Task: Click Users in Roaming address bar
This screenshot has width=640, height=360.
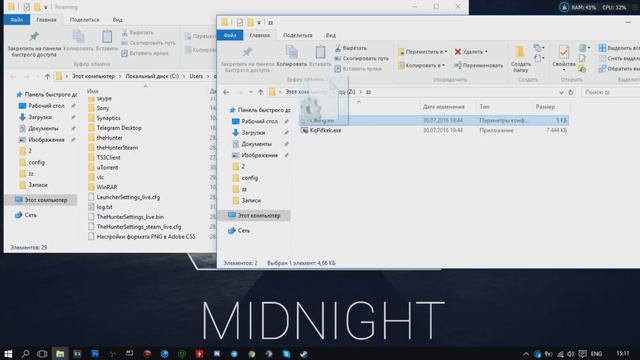Action: (x=196, y=76)
